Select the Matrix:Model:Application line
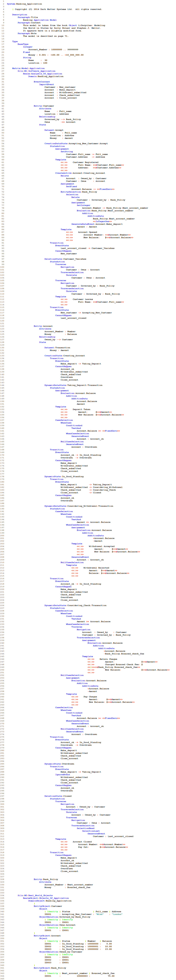The image size is (176, 980). click(28, 68)
